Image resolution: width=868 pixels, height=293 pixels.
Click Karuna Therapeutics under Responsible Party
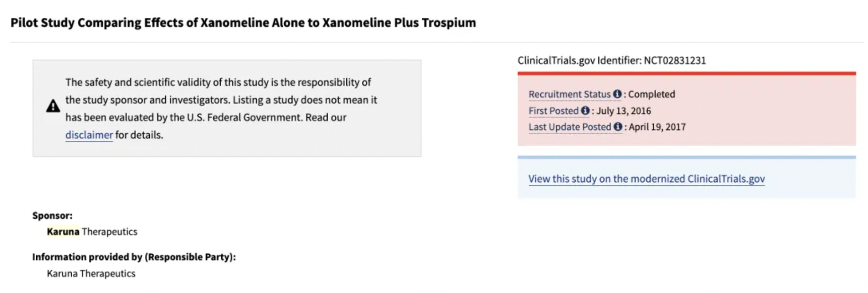point(91,274)
